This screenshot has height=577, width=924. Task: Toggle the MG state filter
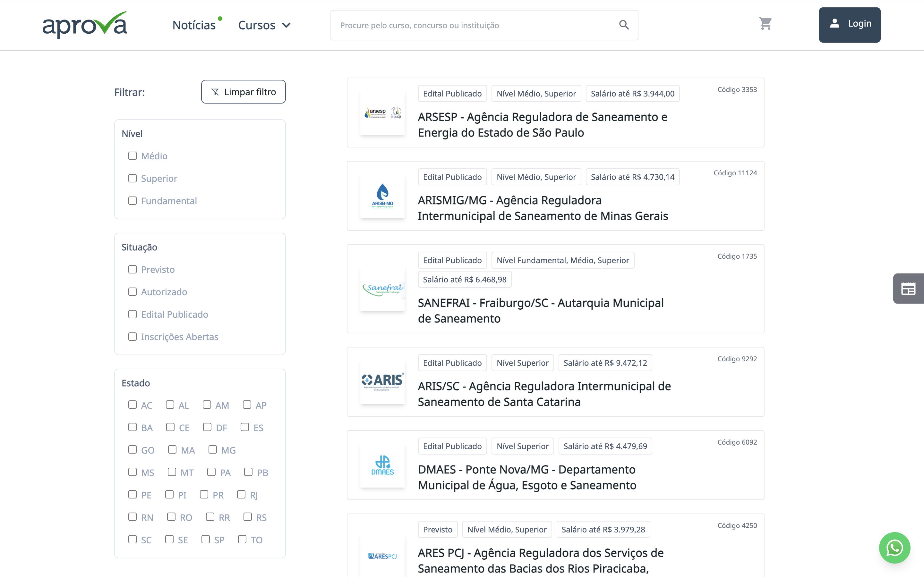tap(212, 449)
